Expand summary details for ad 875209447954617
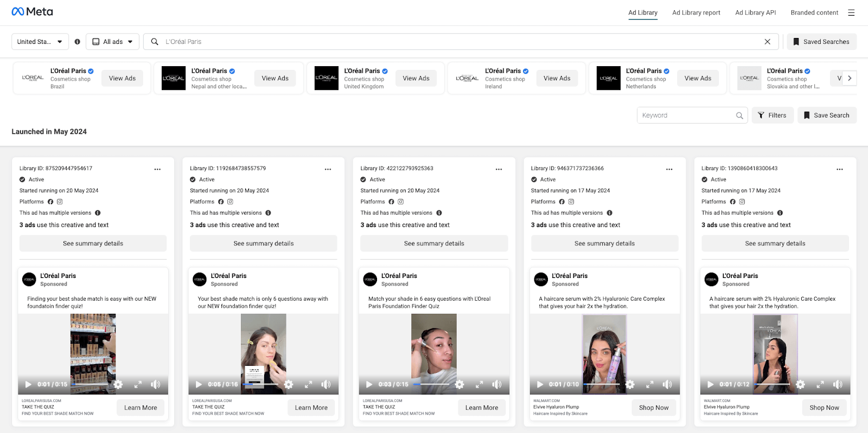 93,243
